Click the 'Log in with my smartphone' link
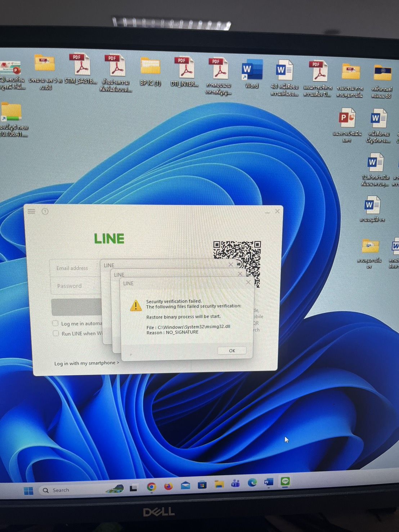Image resolution: width=399 pixels, height=532 pixels. [x=86, y=363]
